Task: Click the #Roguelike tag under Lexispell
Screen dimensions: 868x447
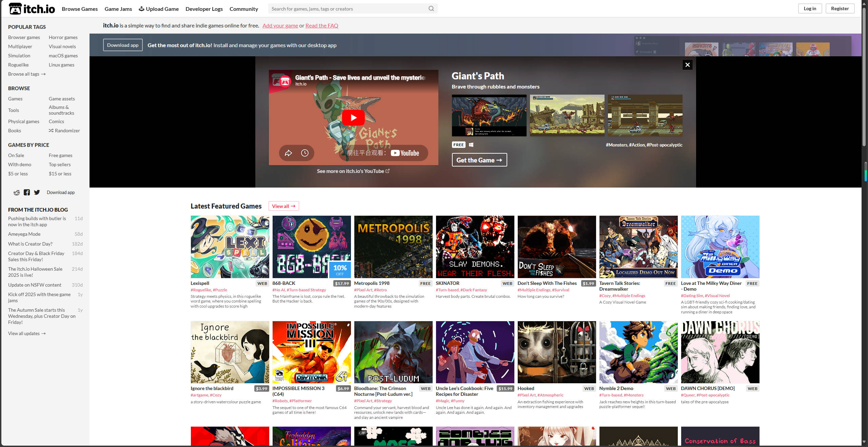Action: tap(201, 290)
